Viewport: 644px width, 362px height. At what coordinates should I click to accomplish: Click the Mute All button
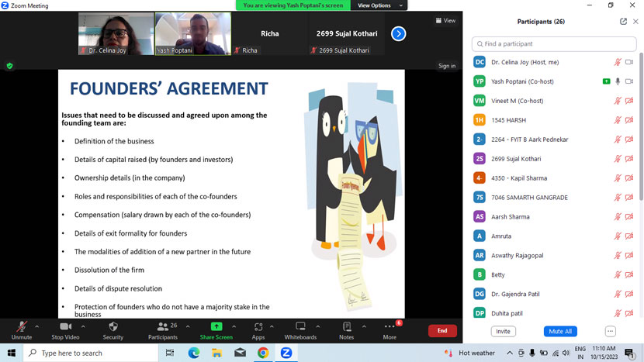point(560,331)
